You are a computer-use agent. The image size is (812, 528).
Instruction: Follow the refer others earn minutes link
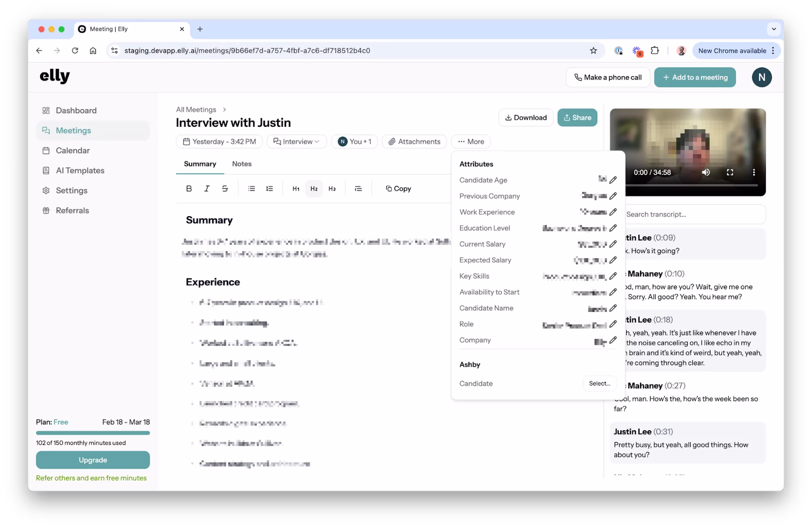pos(91,478)
